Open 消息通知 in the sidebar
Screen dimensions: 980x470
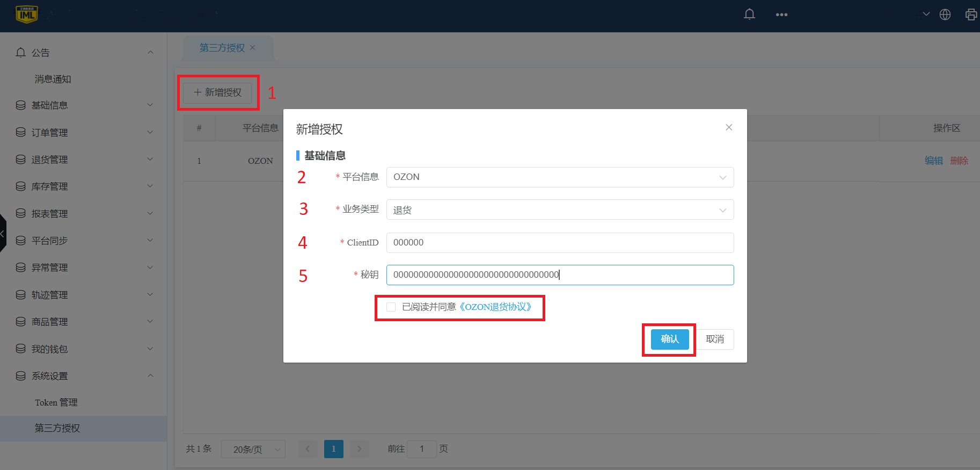[53, 79]
